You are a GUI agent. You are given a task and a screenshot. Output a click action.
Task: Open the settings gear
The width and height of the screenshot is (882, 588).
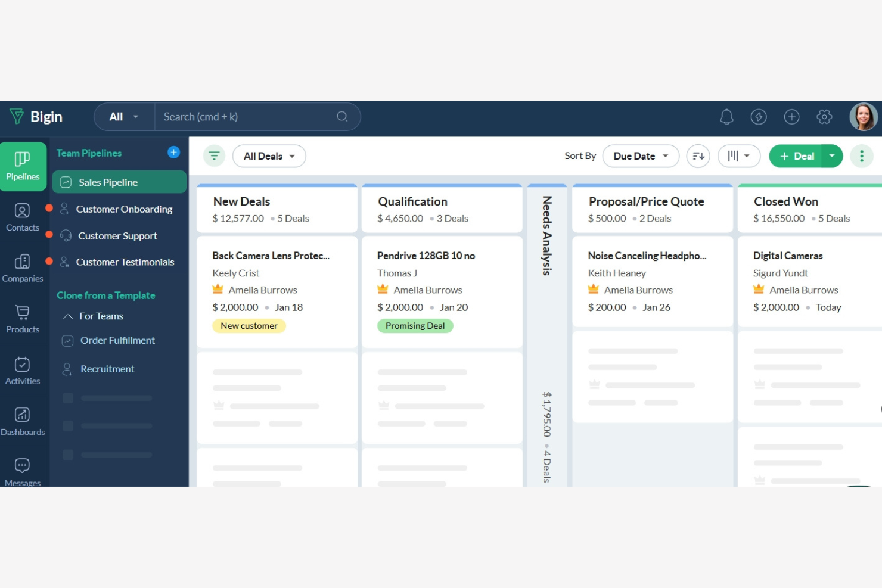824,117
